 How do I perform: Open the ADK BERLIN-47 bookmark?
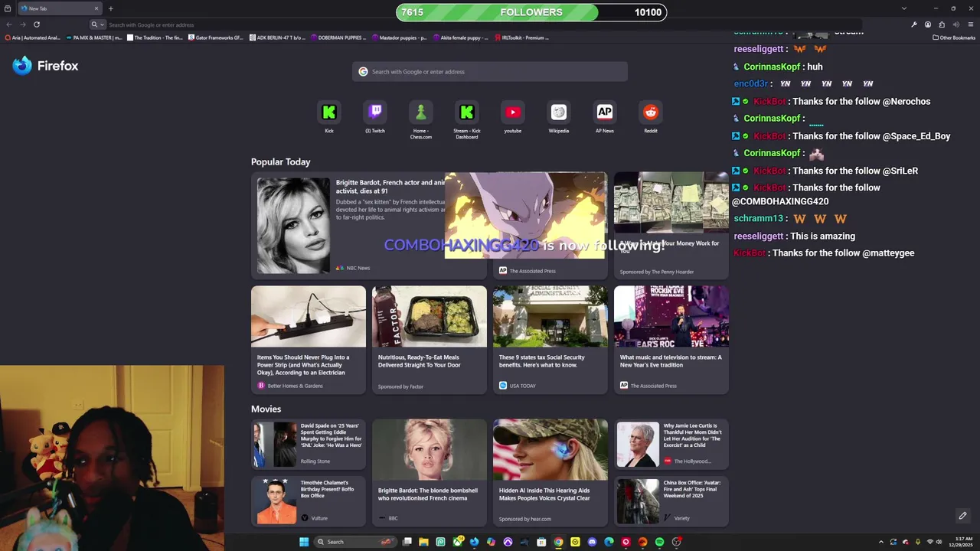pyautogui.click(x=277, y=37)
